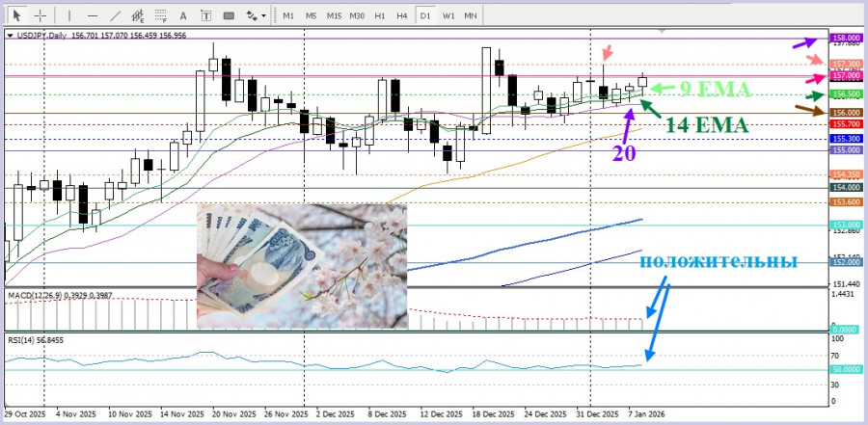This screenshot has height=425, width=868.
Task: Collapse the USDJPY,Daily title triangle
Action: (x=10, y=36)
